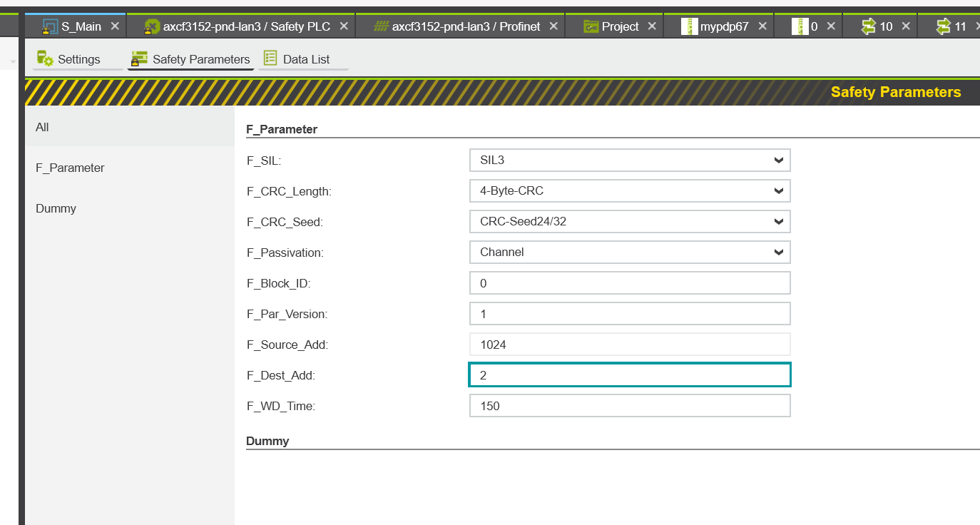Close tab 0
The image size is (980, 525).
coord(831,26)
